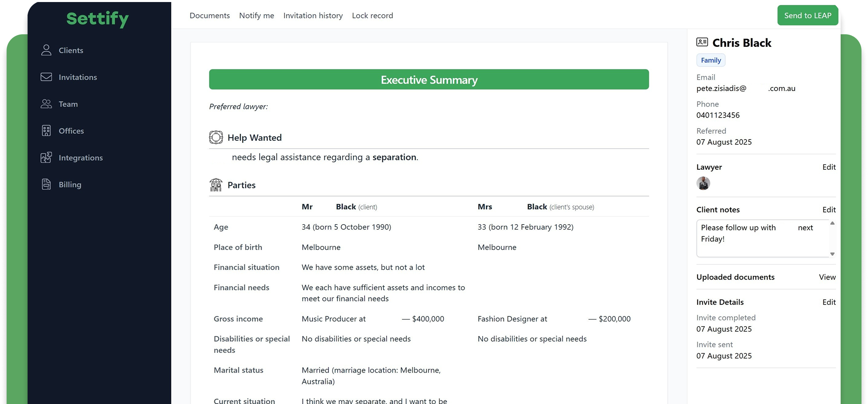Click the lawyer avatar photo
The height and width of the screenshot is (404, 868).
[x=703, y=183]
